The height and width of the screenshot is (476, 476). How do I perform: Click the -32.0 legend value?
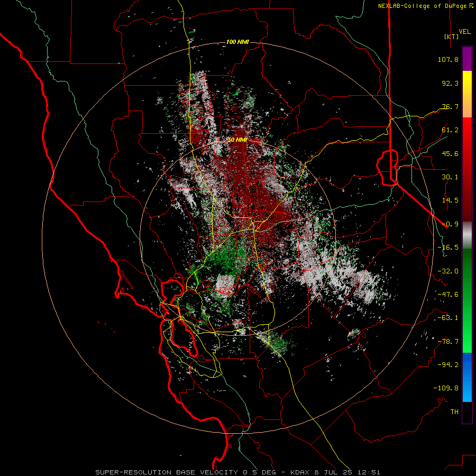pos(448,271)
